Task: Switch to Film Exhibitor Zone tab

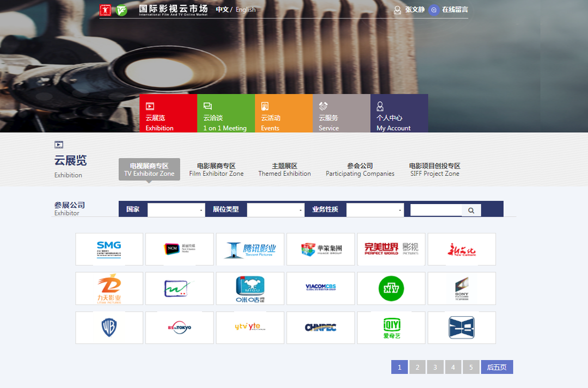Action: pos(216,170)
